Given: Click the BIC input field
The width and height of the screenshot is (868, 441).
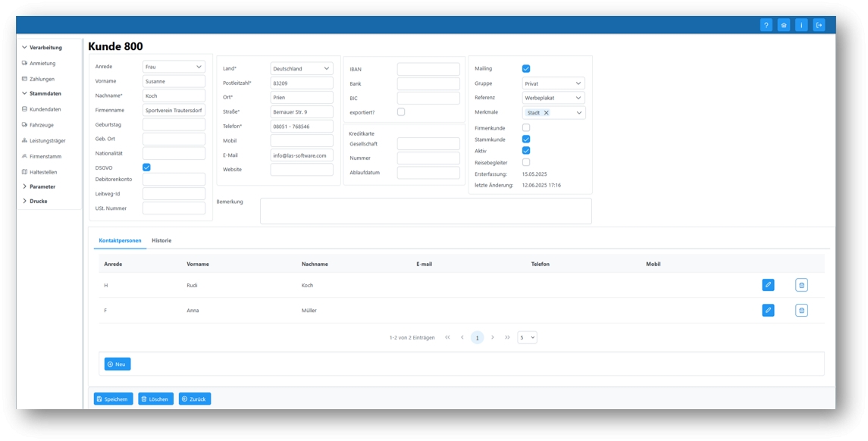Looking at the screenshot, I should pyautogui.click(x=428, y=98).
